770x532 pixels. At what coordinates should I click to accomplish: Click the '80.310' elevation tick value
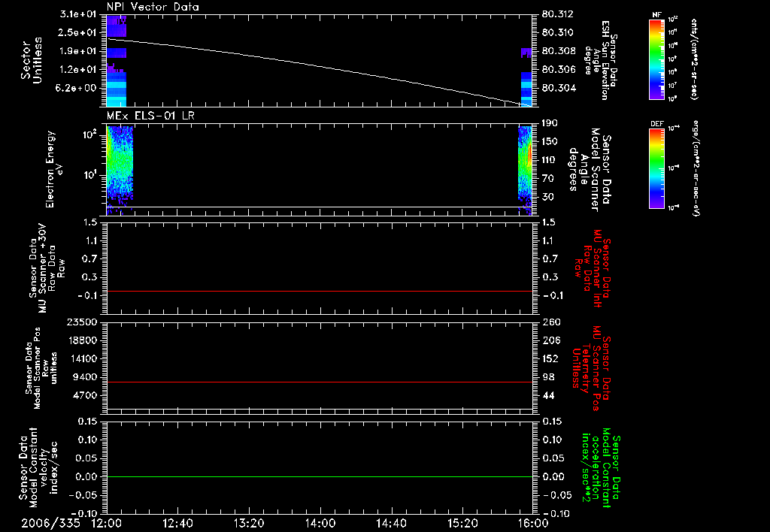tap(557, 32)
